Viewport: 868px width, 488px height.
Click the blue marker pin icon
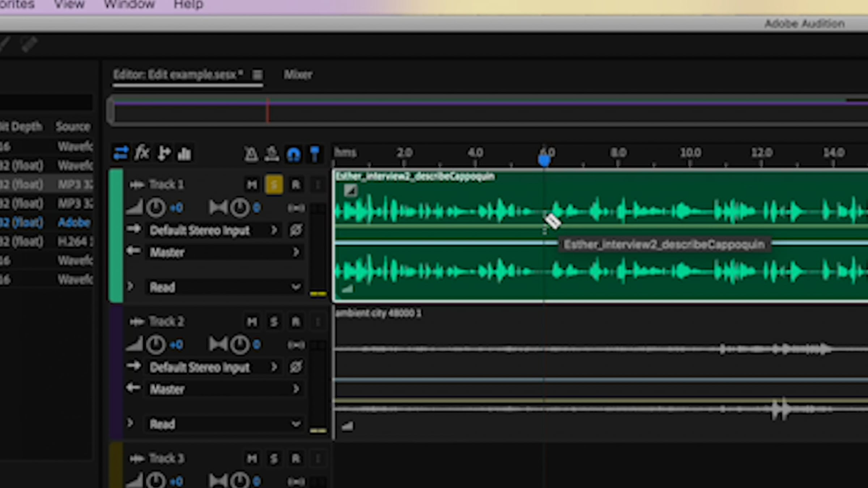315,154
